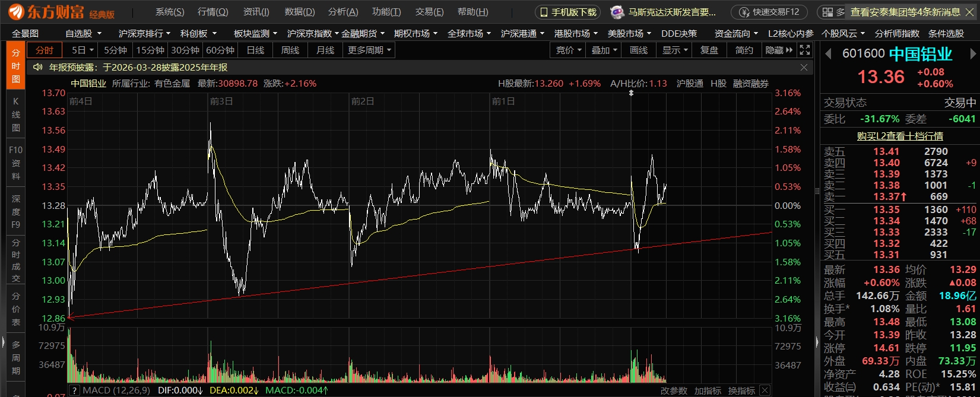Go to next stock with right arrow
Screen dimensions: 980x397
[x=973, y=55]
